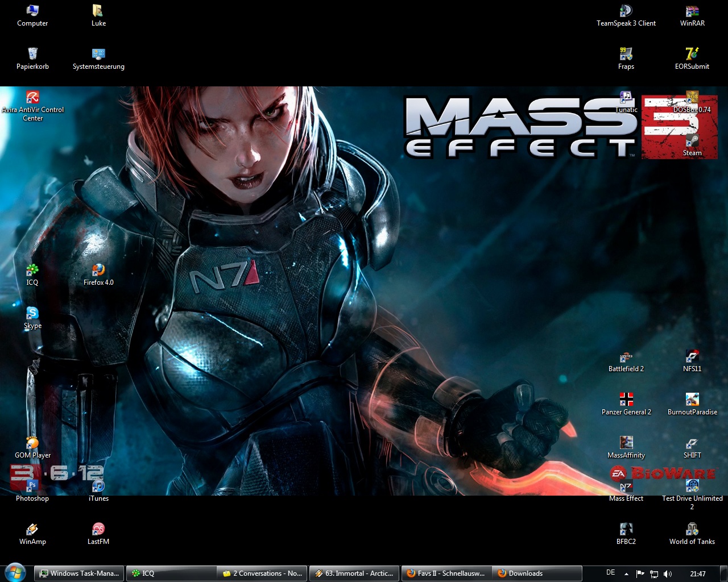Switch to Downloads Firefox taskbar button
Viewport: 728px width, 582px height.
(x=537, y=573)
